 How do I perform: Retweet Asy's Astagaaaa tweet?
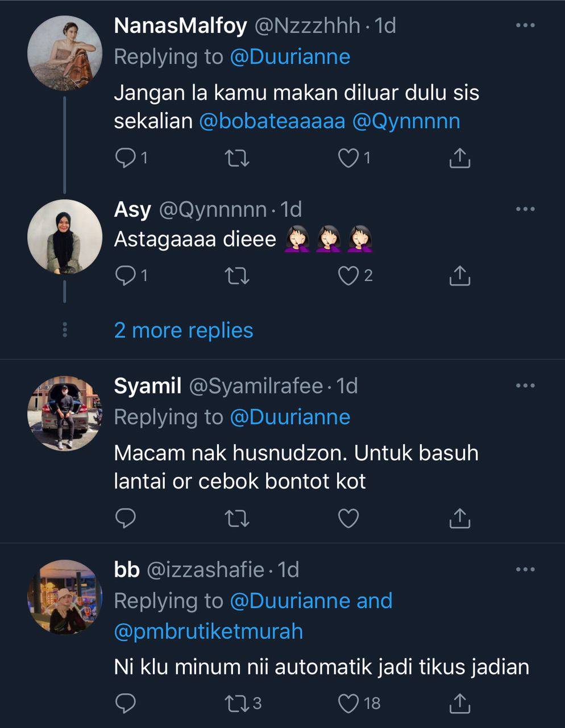[237, 276]
